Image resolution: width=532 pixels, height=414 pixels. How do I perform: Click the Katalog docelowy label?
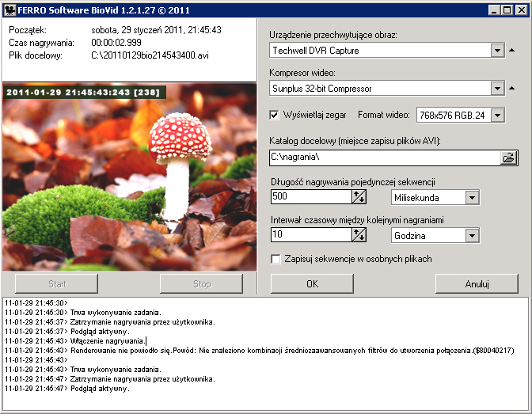tap(355, 141)
